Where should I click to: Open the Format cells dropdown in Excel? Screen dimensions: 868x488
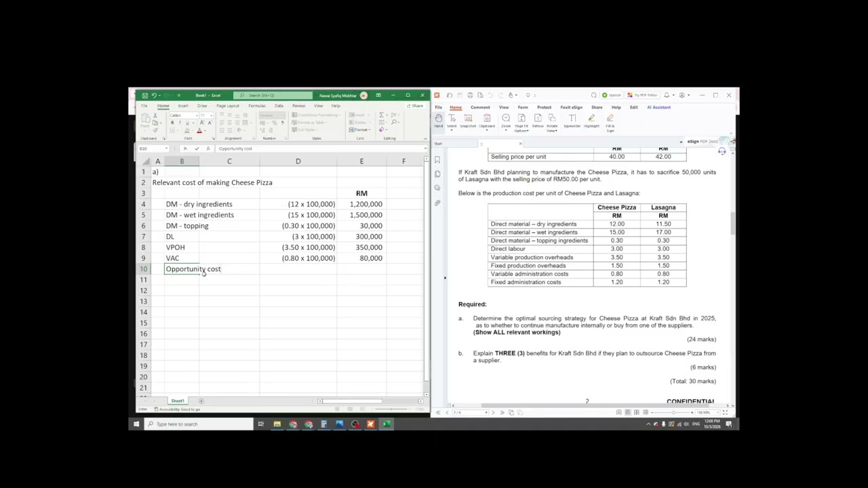coord(359,130)
